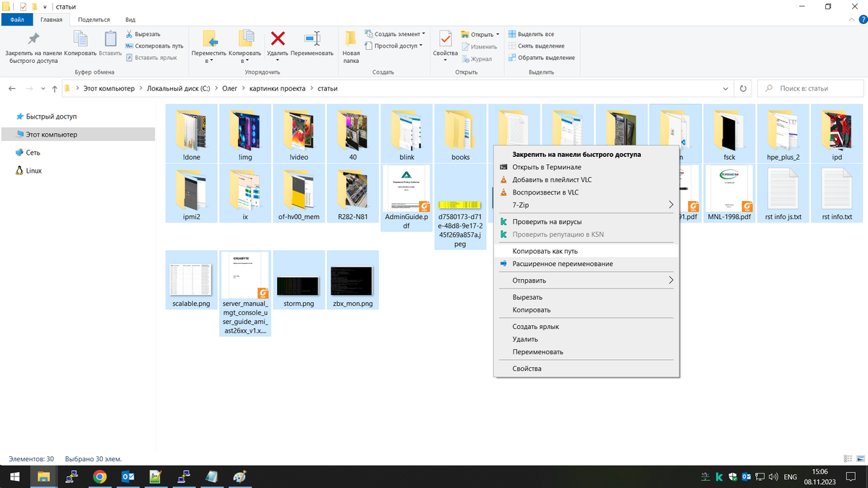Refresh the current folder view
868x488 pixels.
pos(742,89)
